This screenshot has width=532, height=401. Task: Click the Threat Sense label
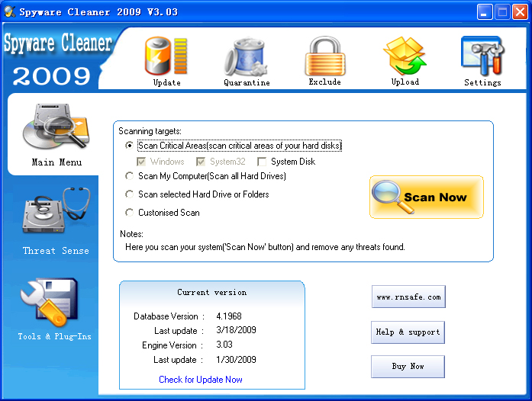56,251
